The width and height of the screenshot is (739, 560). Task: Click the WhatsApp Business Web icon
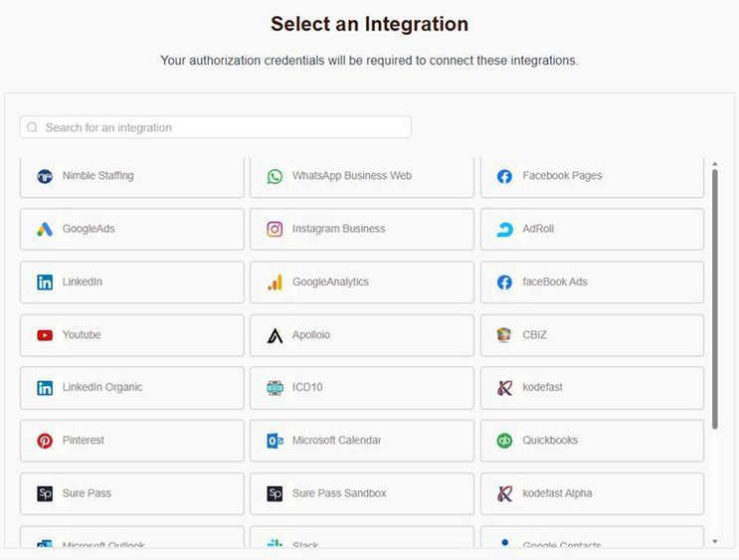tap(275, 176)
